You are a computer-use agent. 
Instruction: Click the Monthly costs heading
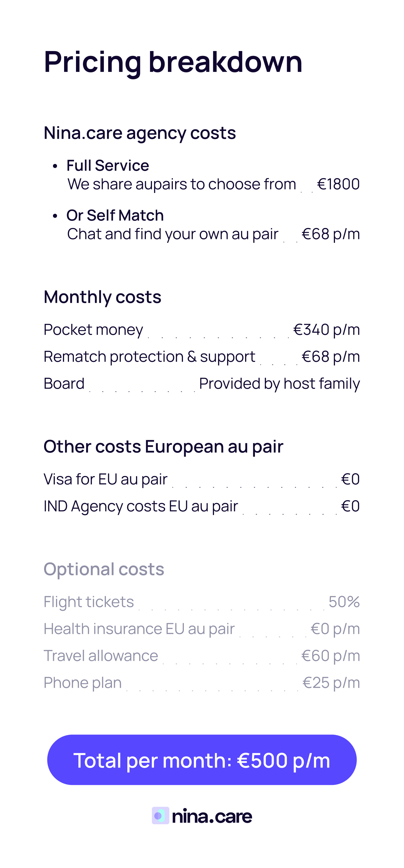click(x=102, y=297)
